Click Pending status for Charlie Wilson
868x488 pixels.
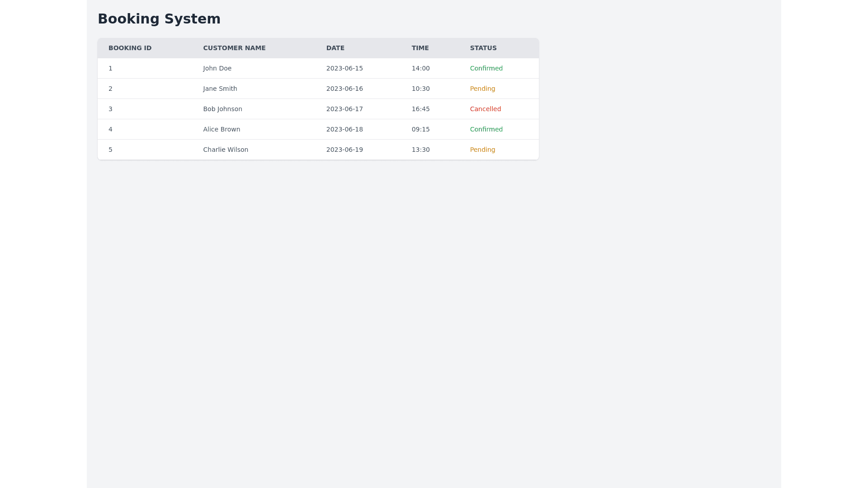click(x=482, y=150)
